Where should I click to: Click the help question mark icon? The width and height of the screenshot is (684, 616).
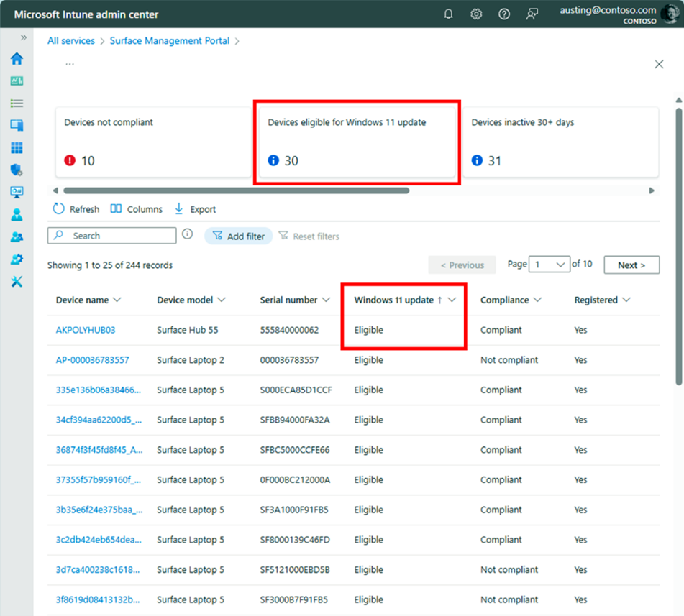pyautogui.click(x=504, y=14)
